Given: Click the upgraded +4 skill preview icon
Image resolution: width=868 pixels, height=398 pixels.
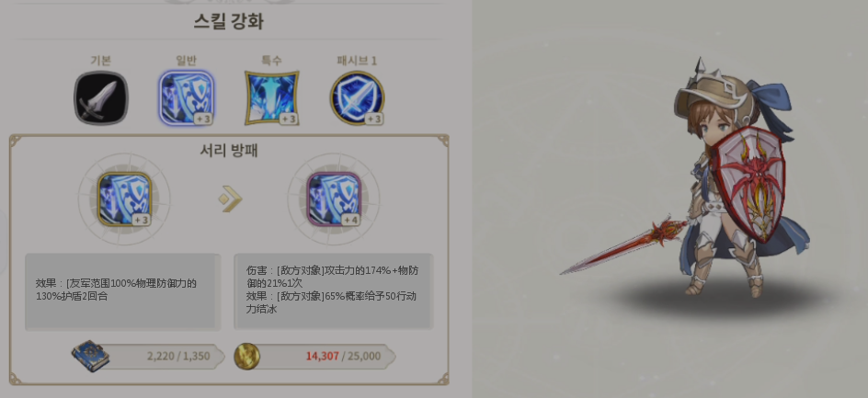Looking at the screenshot, I should [x=334, y=199].
